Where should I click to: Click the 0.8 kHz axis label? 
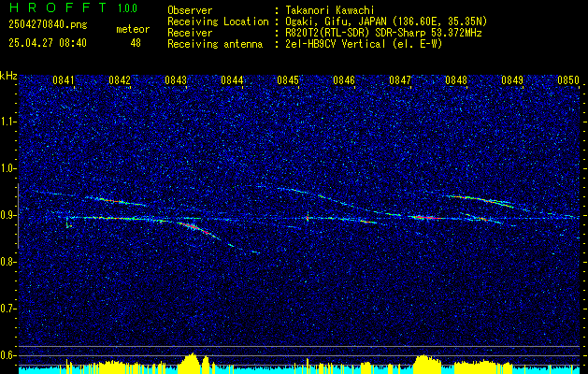coord(7,262)
